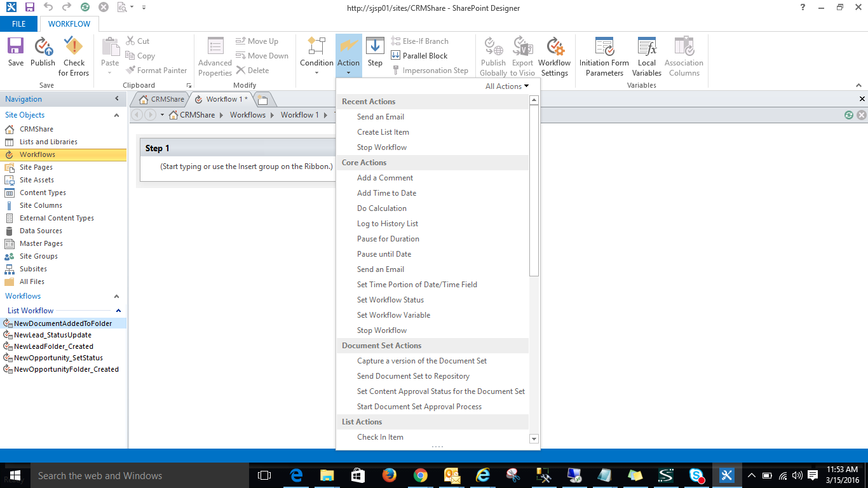Click the Action list scrollbar down arrow

(x=534, y=438)
